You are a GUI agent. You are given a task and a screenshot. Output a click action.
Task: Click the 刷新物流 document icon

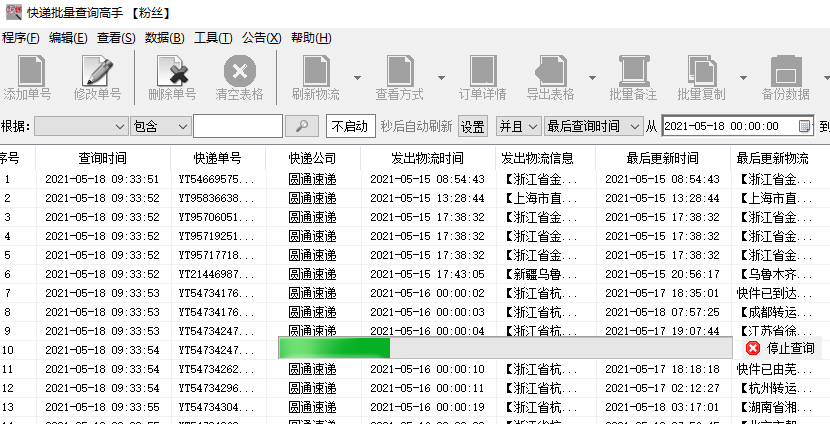[316, 70]
